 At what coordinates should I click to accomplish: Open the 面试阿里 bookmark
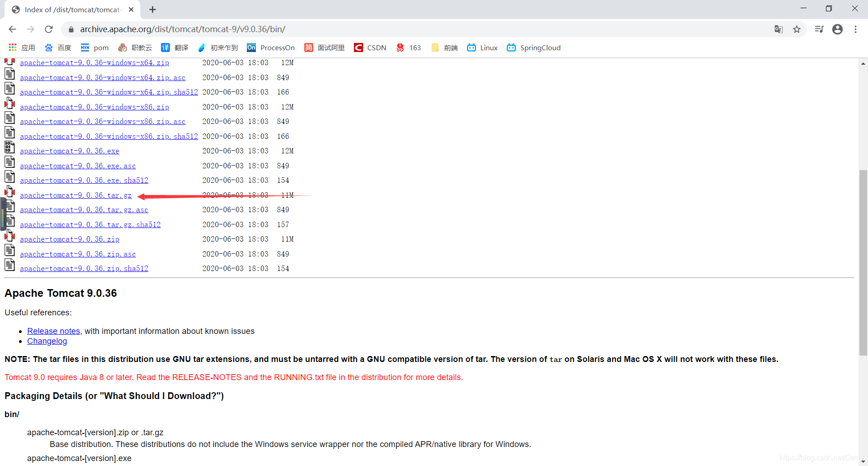tap(324, 48)
